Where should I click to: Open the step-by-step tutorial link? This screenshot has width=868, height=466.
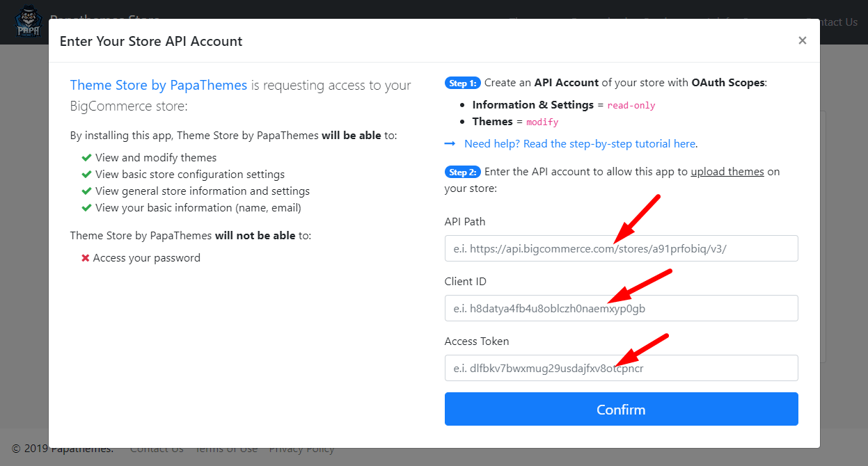point(581,144)
